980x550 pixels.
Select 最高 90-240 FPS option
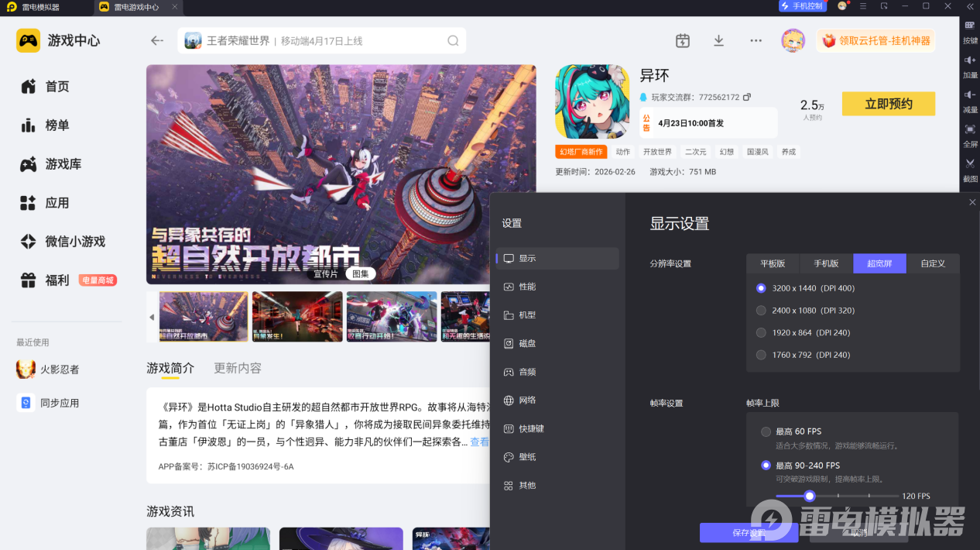(x=800, y=466)
